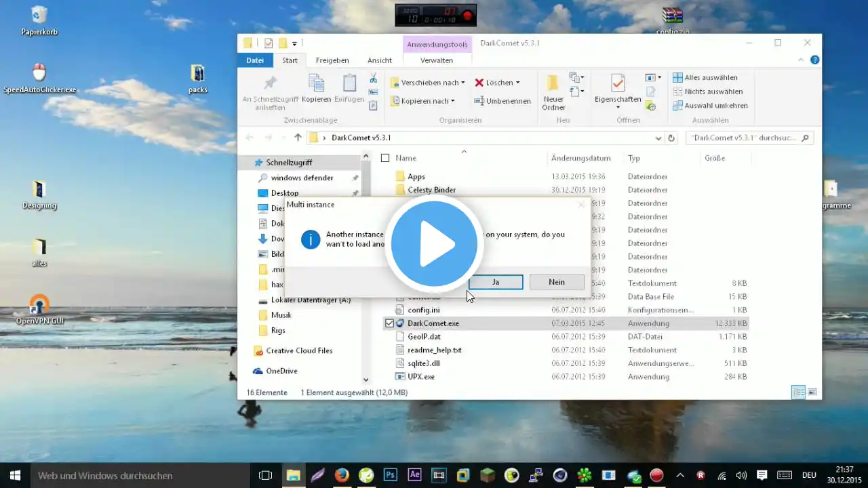868x488 pixels.
Task: Open the Freigeben ribbon tab
Action: pos(332,60)
